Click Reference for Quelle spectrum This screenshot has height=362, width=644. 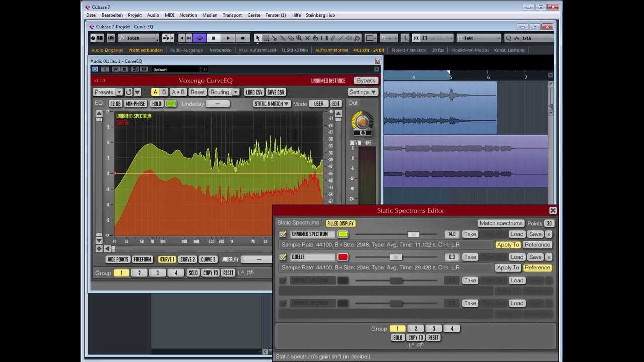537,268
